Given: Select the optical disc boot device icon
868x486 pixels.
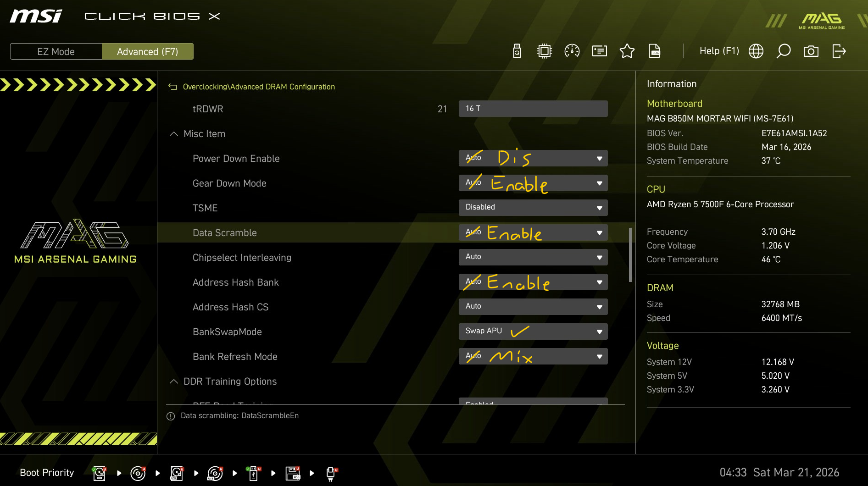Looking at the screenshot, I should coord(138,473).
